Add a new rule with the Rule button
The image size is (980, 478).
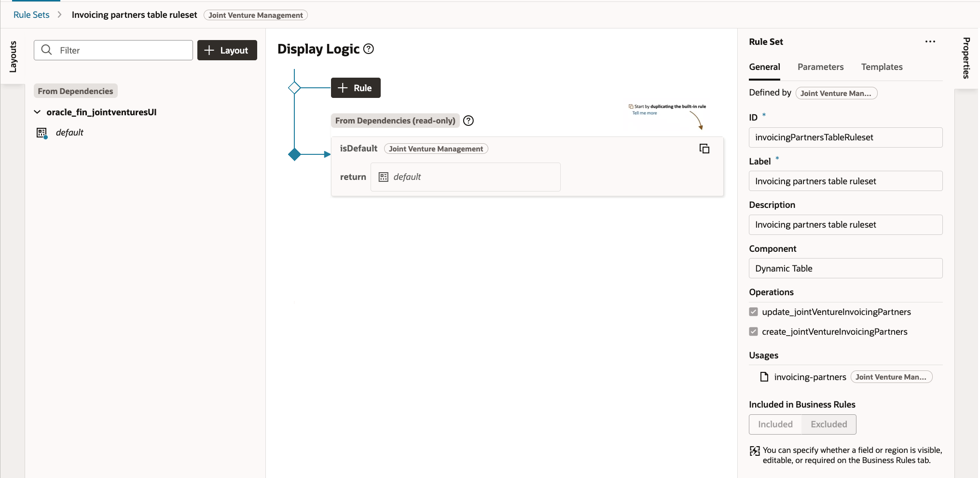pos(356,88)
